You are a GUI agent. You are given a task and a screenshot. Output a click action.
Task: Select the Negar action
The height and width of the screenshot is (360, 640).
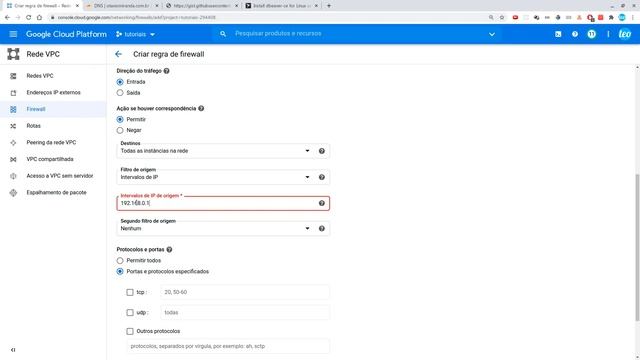point(120,130)
